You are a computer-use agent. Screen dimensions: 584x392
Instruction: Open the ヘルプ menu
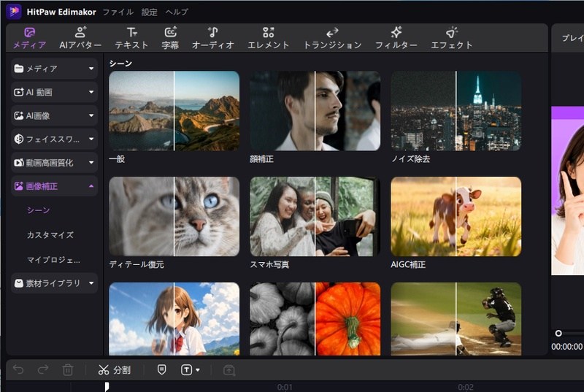177,12
